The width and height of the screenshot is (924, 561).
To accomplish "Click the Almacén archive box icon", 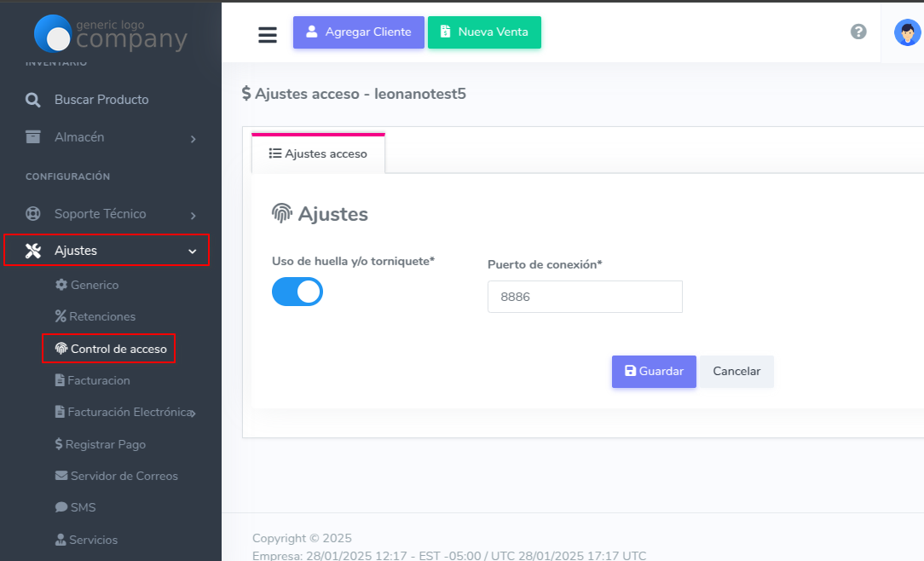I will click(33, 137).
